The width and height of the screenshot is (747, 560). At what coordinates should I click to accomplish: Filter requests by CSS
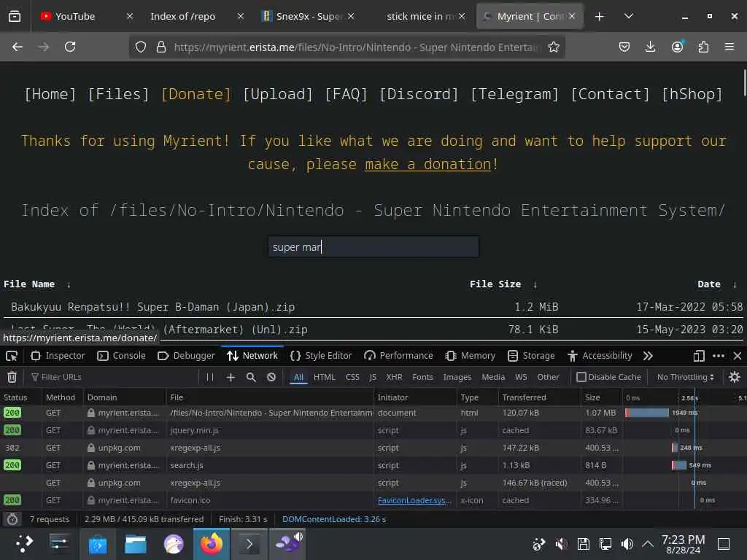[x=352, y=377]
